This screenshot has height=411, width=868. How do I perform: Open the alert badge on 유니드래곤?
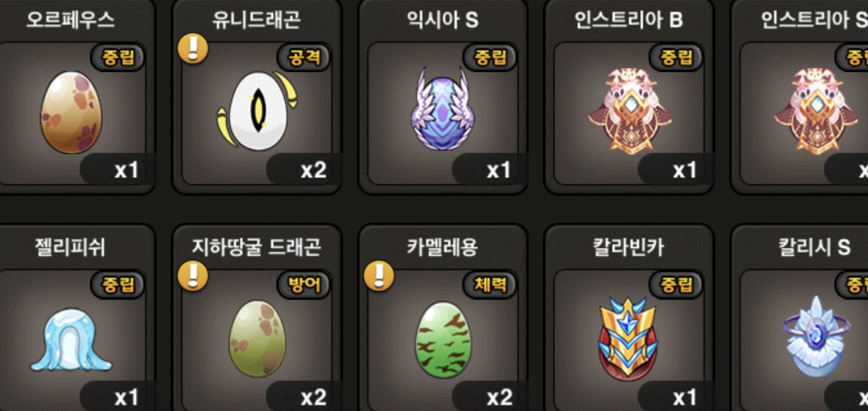click(x=193, y=49)
